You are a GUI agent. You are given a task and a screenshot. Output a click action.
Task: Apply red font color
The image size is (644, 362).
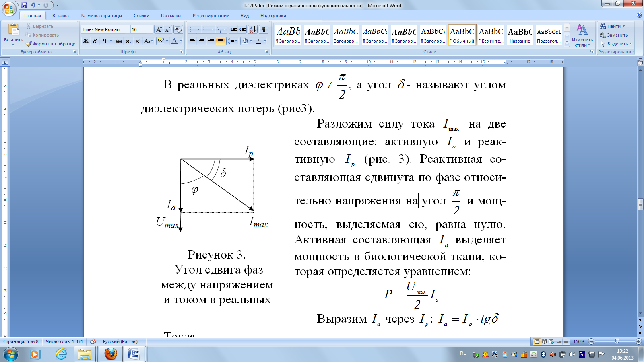click(174, 41)
